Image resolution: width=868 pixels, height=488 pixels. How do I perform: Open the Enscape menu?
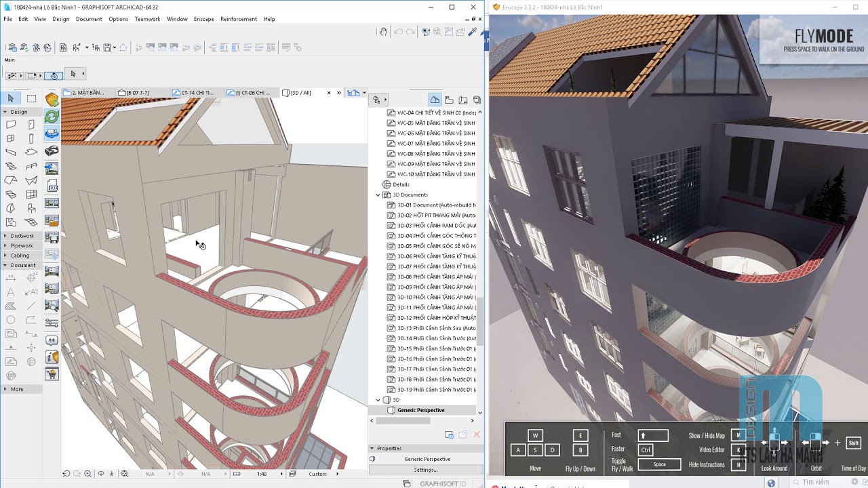coord(203,19)
